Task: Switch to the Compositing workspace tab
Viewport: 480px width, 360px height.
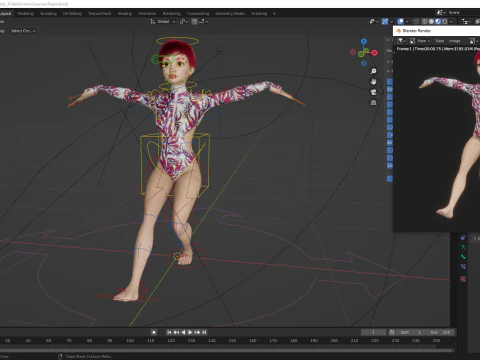Action: coord(198,13)
